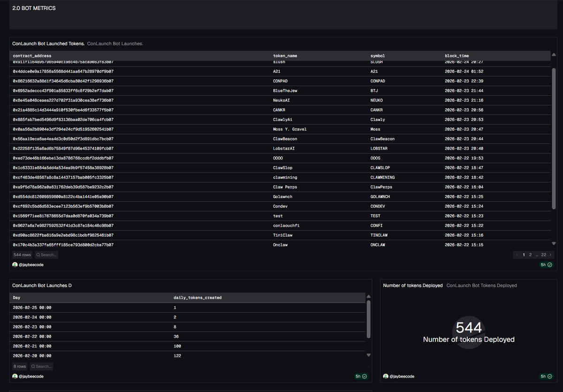Open @jaybeecode link under Launches D table

click(31, 377)
